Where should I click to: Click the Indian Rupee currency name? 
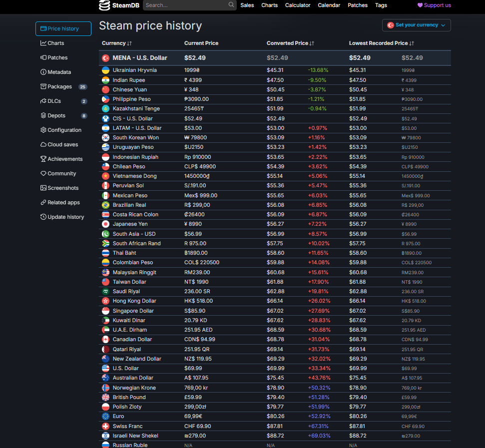pyautogui.click(x=129, y=80)
